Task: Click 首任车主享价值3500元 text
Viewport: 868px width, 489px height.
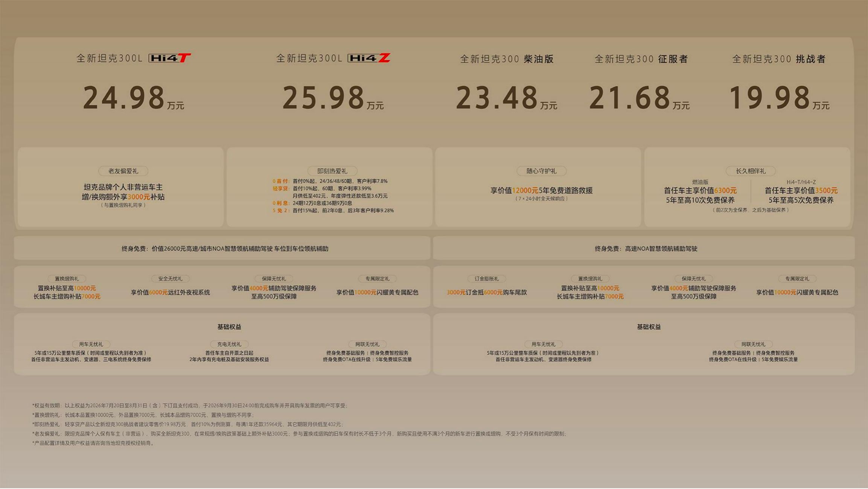Action: (801, 191)
